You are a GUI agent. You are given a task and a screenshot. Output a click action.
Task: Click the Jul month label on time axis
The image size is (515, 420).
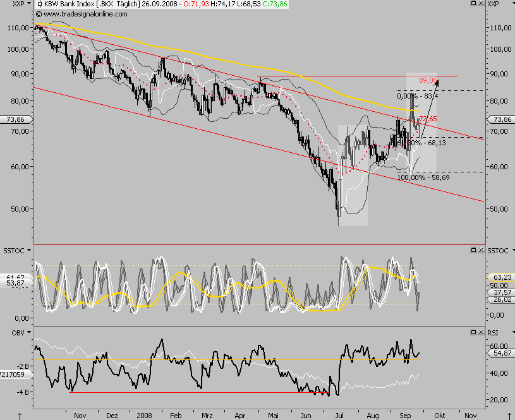pos(339,416)
